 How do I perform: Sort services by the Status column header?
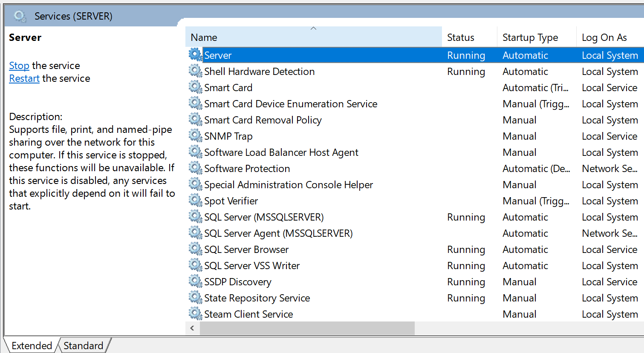[x=461, y=37]
